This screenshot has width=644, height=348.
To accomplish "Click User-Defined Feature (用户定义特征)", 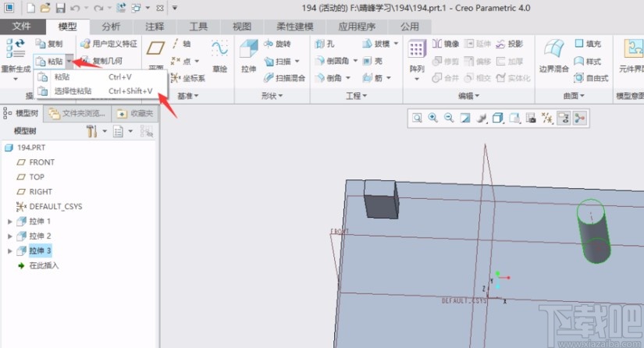I will 109,44.
